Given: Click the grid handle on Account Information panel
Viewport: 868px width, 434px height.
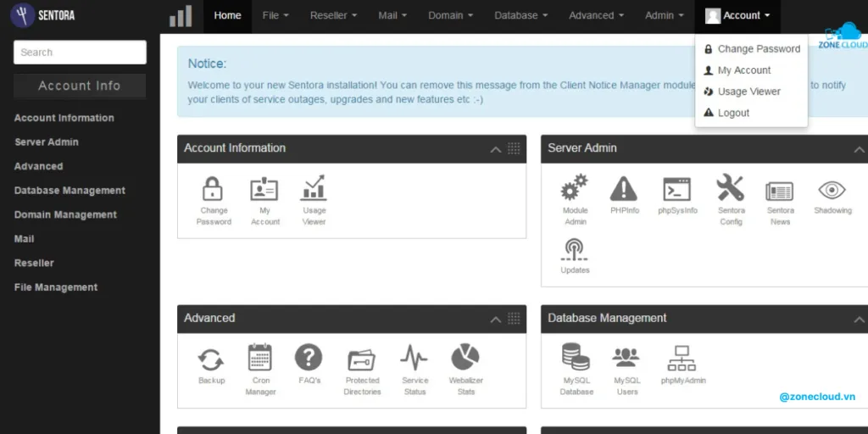Looking at the screenshot, I should [514, 148].
